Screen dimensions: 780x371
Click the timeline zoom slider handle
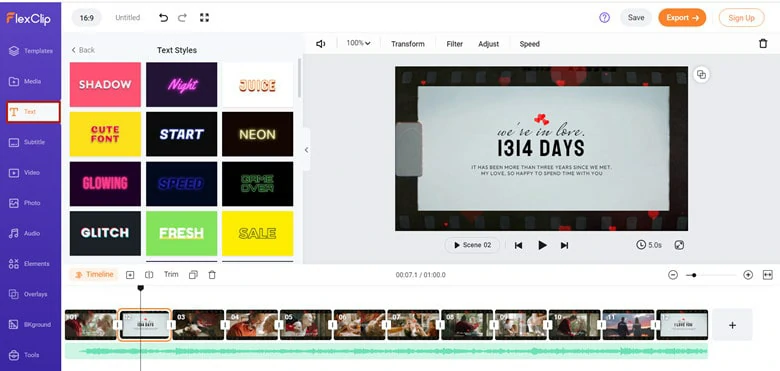694,275
